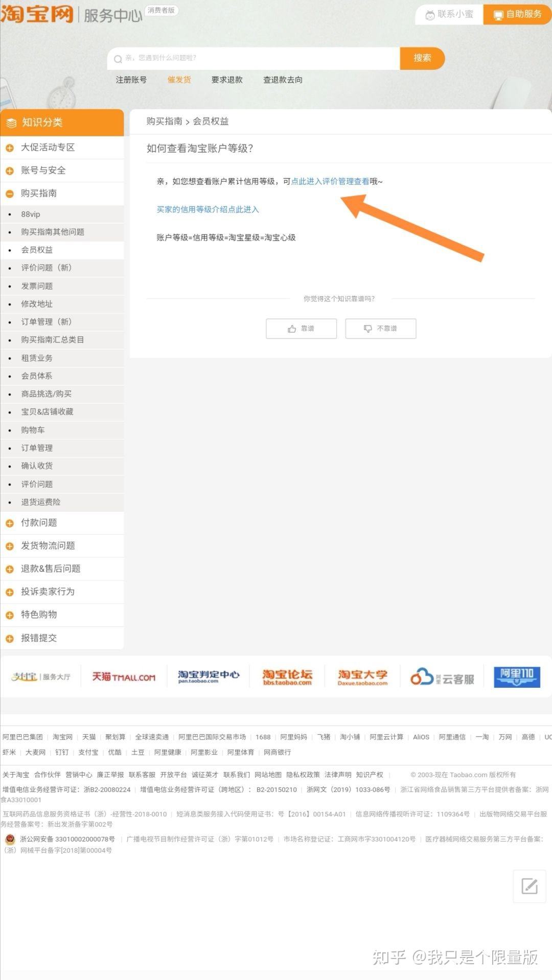Visit the 淘宝论坛 logo link
The height and width of the screenshot is (980, 552).
(287, 677)
